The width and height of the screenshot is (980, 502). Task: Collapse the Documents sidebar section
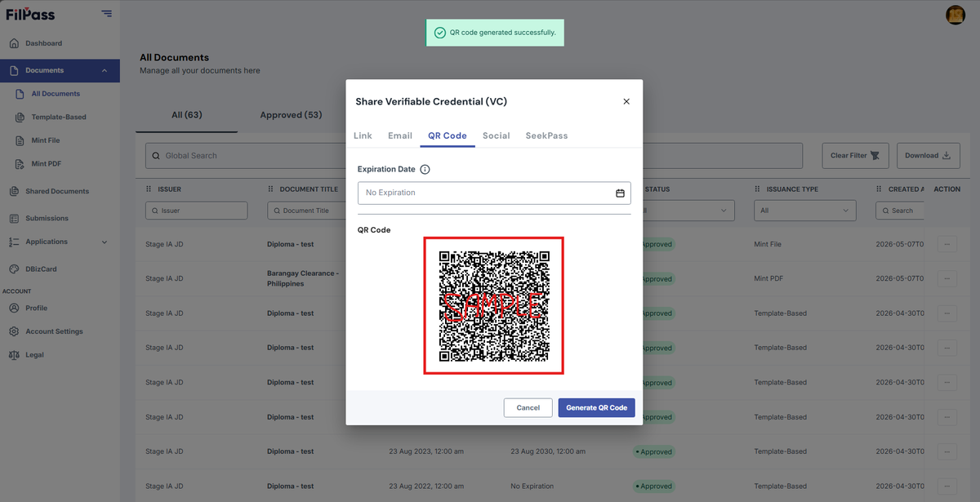click(x=105, y=71)
